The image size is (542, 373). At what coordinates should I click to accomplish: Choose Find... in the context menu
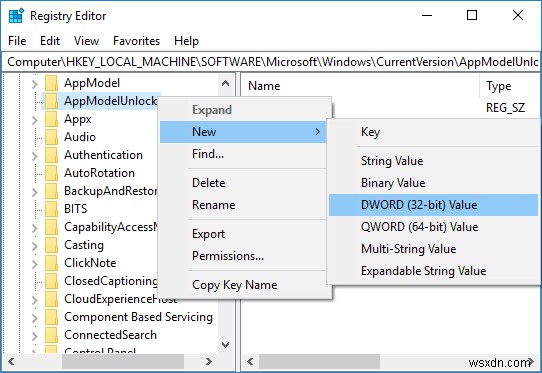(243, 154)
